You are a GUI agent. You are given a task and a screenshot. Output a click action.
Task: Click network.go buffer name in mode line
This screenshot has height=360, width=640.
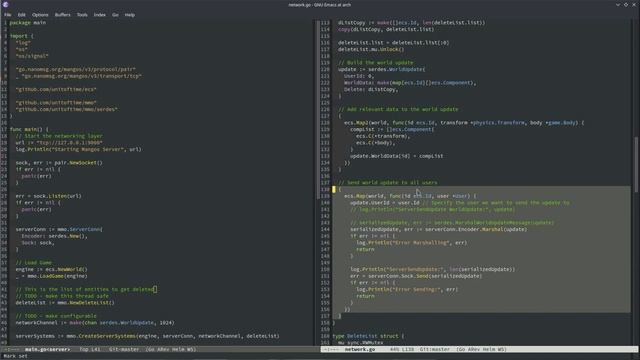click(360, 349)
